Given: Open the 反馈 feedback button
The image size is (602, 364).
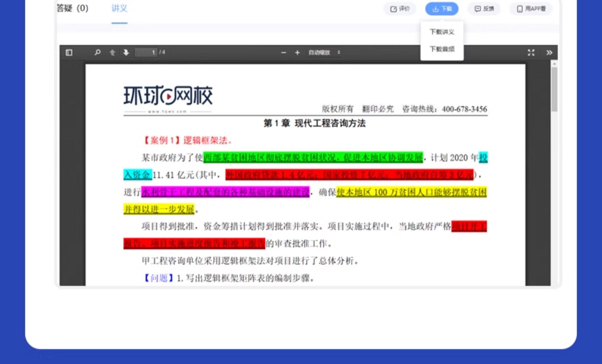Looking at the screenshot, I should coord(484,9).
